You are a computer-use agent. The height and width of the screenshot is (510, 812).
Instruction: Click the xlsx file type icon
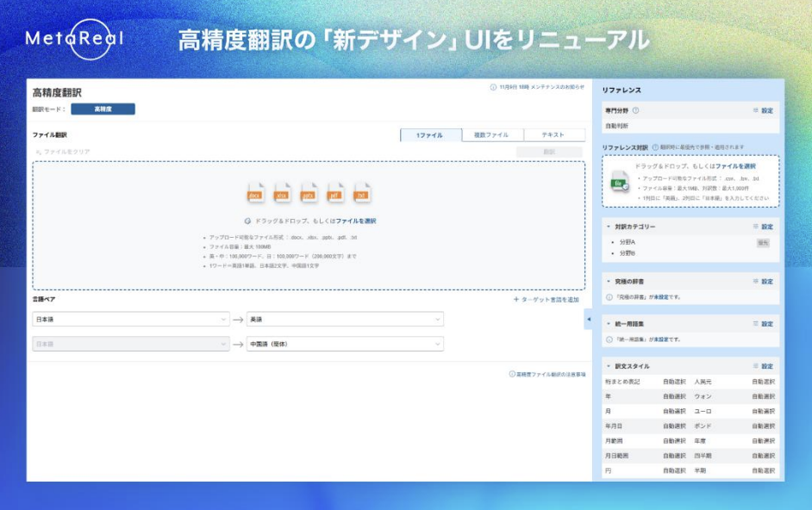click(x=282, y=192)
